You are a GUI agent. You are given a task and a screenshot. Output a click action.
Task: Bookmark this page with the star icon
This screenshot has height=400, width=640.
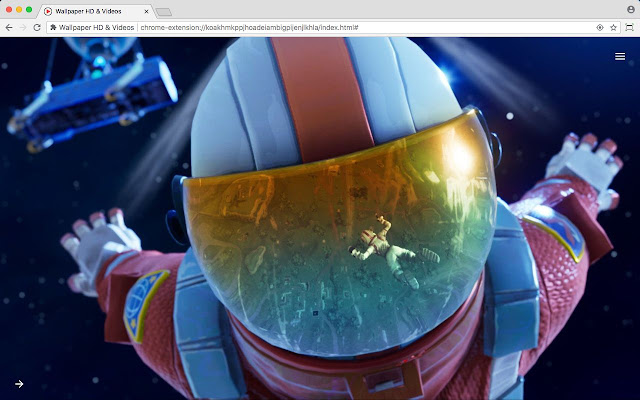click(613, 27)
